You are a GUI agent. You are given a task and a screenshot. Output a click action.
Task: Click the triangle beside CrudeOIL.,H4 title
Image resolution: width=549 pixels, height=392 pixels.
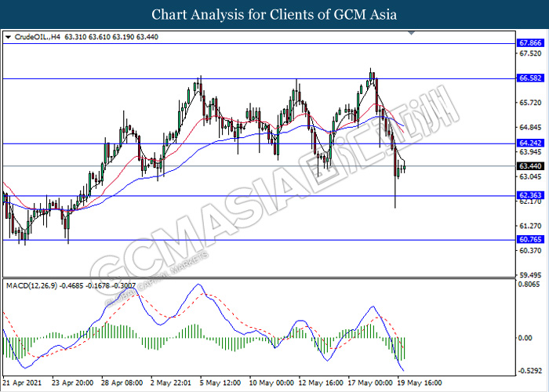pos(8,37)
